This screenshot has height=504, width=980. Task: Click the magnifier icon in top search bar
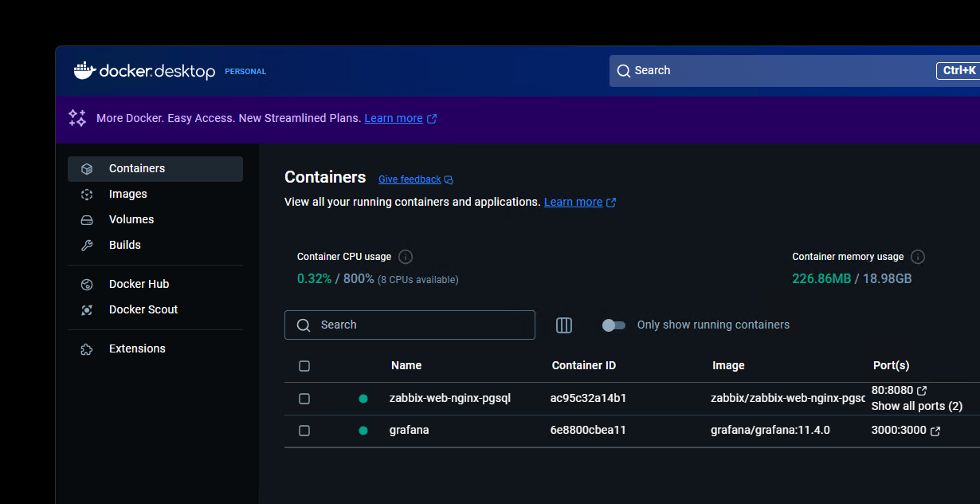624,71
